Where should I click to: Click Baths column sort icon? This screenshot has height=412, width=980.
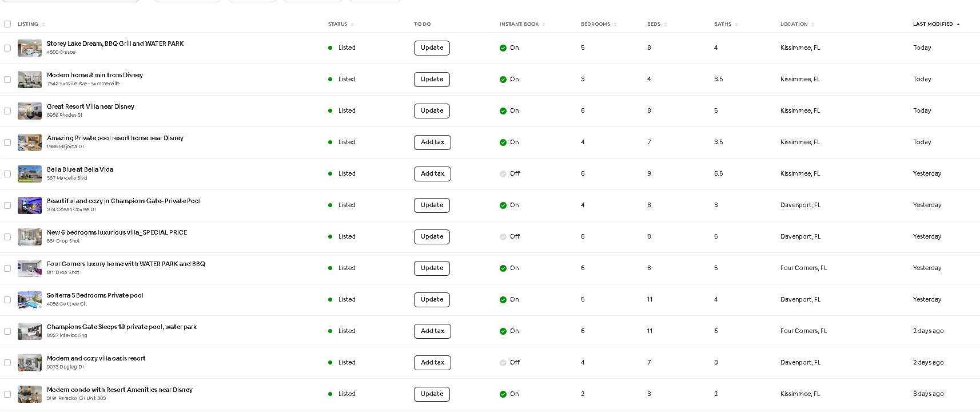(x=736, y=25)
